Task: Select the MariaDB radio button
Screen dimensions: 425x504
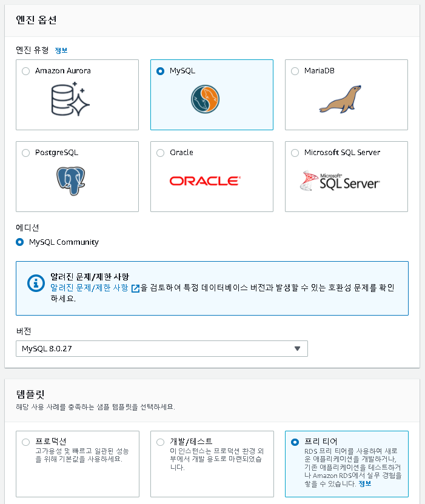Action: pyautogui.click(x=295, y=71)
